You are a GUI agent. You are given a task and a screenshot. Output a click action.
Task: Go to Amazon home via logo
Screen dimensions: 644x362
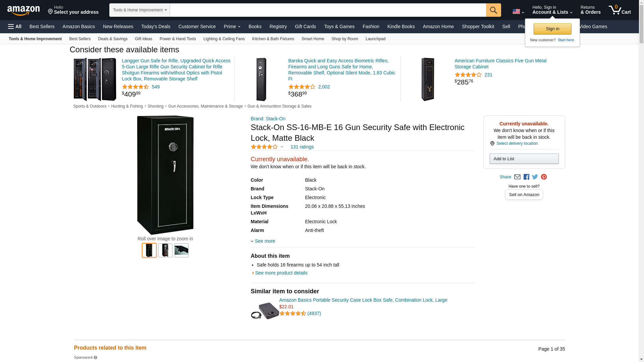(x=23, y=10)
